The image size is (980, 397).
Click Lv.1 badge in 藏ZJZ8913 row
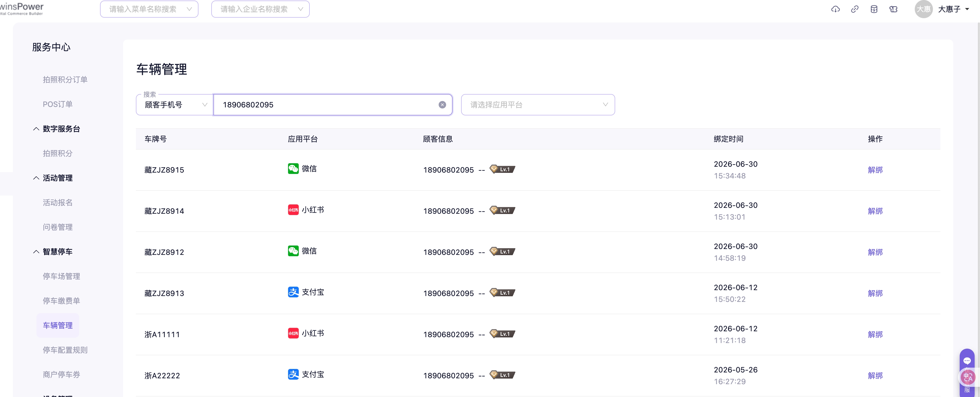502,293
